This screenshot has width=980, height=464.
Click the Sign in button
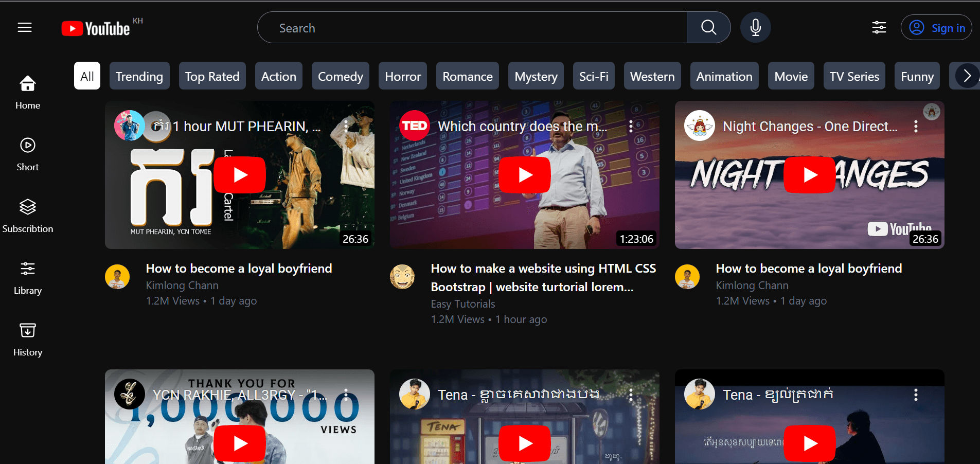[936, 28]
